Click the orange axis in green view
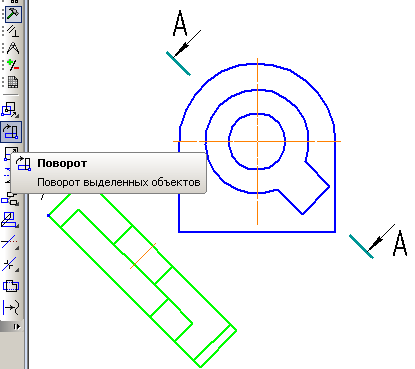 coord(143,256)
